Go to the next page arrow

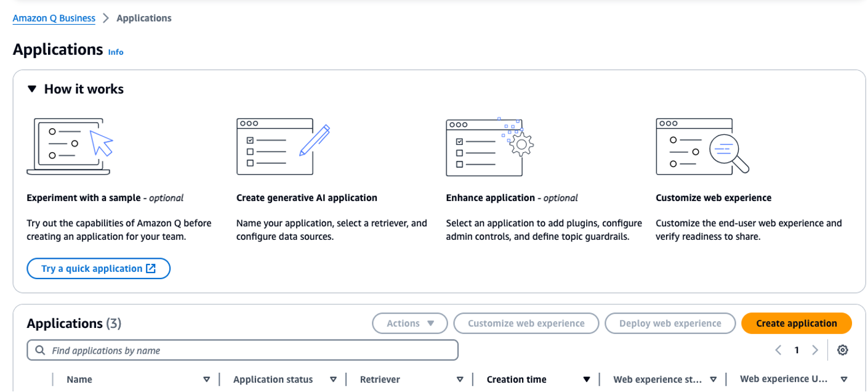click(815, 350)
